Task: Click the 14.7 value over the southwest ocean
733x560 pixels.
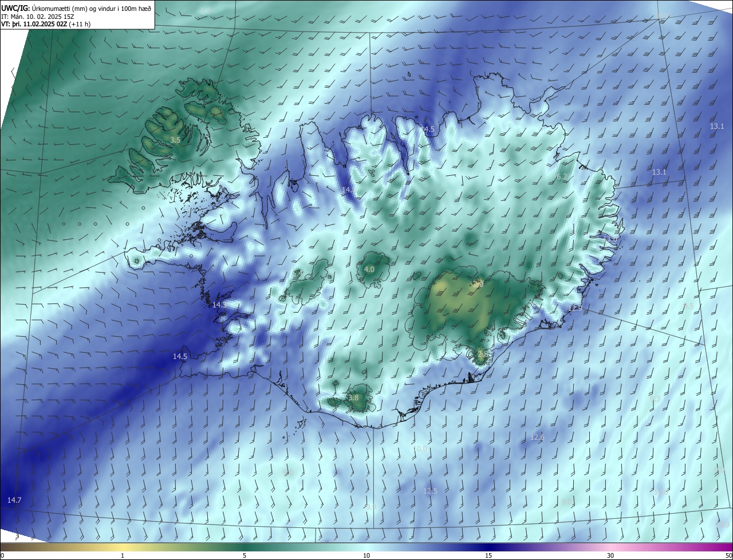Action: coord(14,500)
